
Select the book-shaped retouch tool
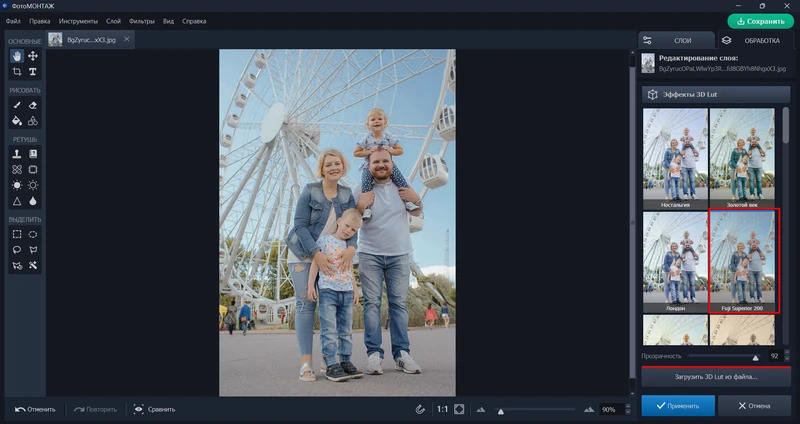point(33,154)
